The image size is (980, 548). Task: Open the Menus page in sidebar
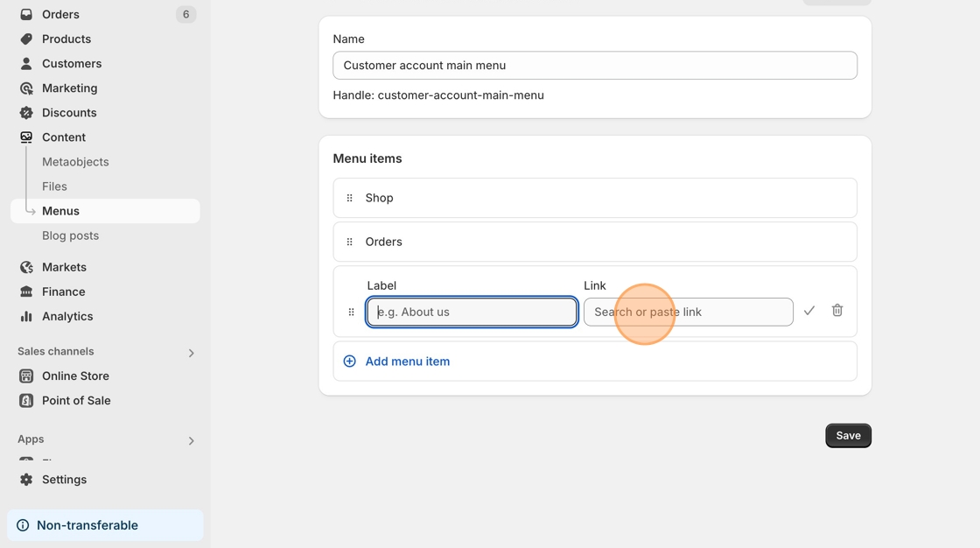tap(60, 211)
